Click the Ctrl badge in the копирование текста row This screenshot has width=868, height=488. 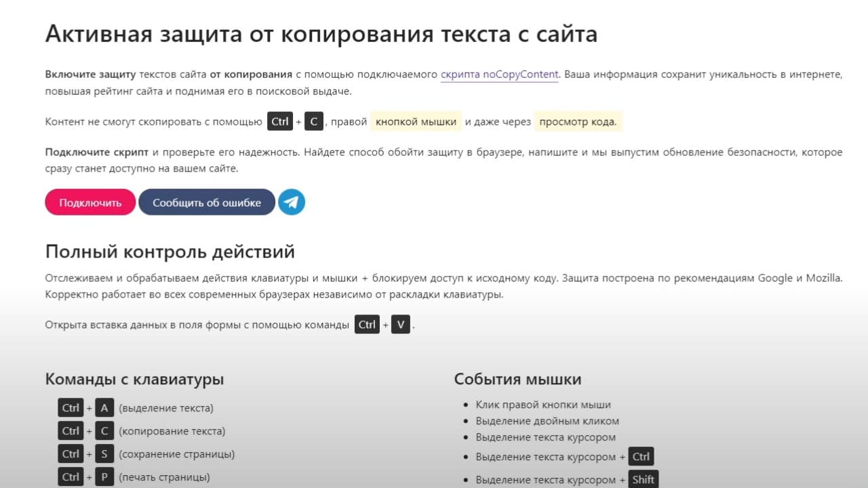(71, 431)
